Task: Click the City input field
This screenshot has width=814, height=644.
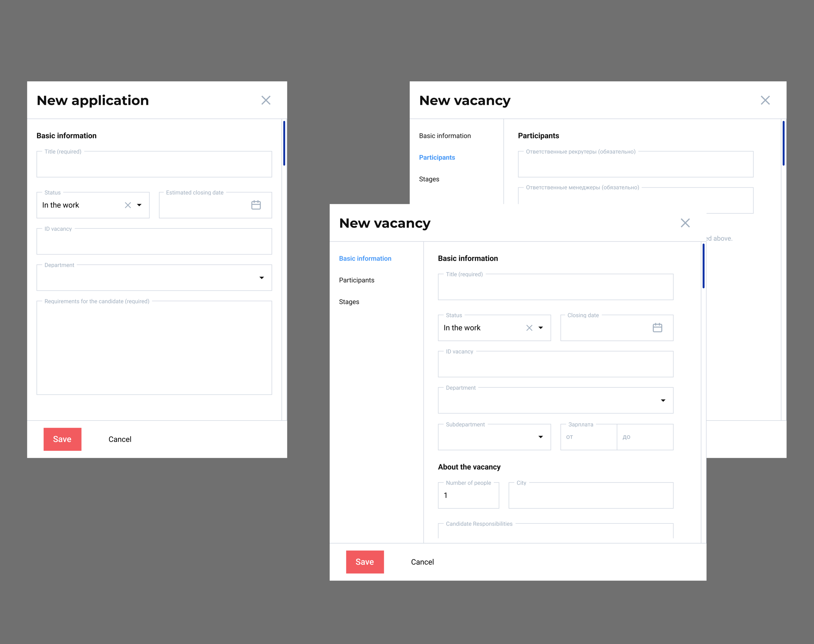Action: pos(591,496)
